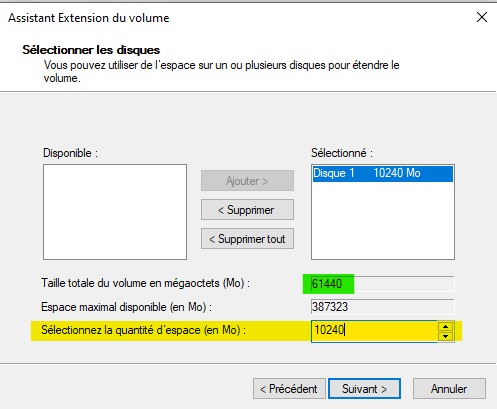This screenshot has width=497, height=409.
Task: Increase space amount with spinner up arrow
Action: [446, 326]
